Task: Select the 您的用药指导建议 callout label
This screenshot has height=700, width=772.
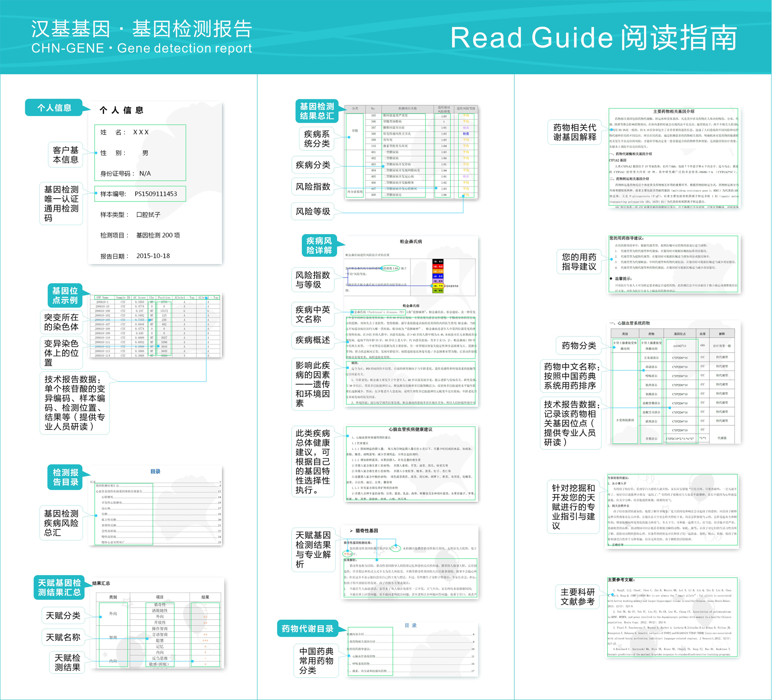Action: coord(579,262)
